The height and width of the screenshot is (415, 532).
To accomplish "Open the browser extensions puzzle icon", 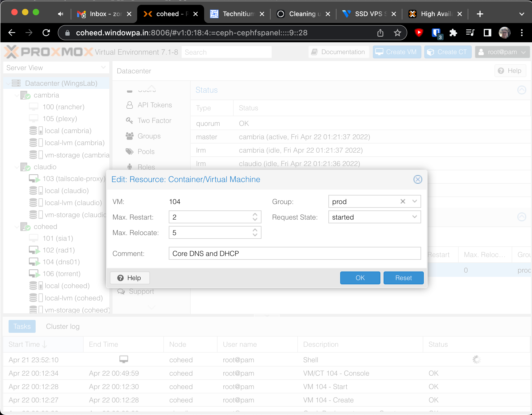I will click(453, 33).
